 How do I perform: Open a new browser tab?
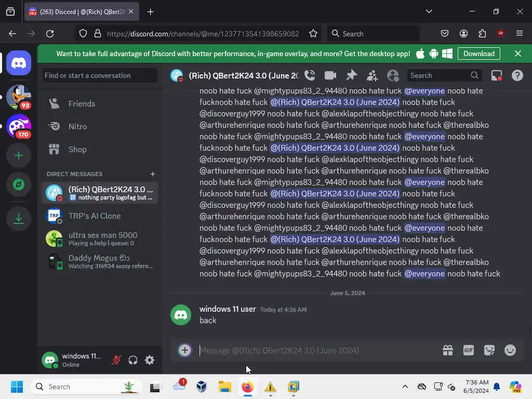point(150,12)
